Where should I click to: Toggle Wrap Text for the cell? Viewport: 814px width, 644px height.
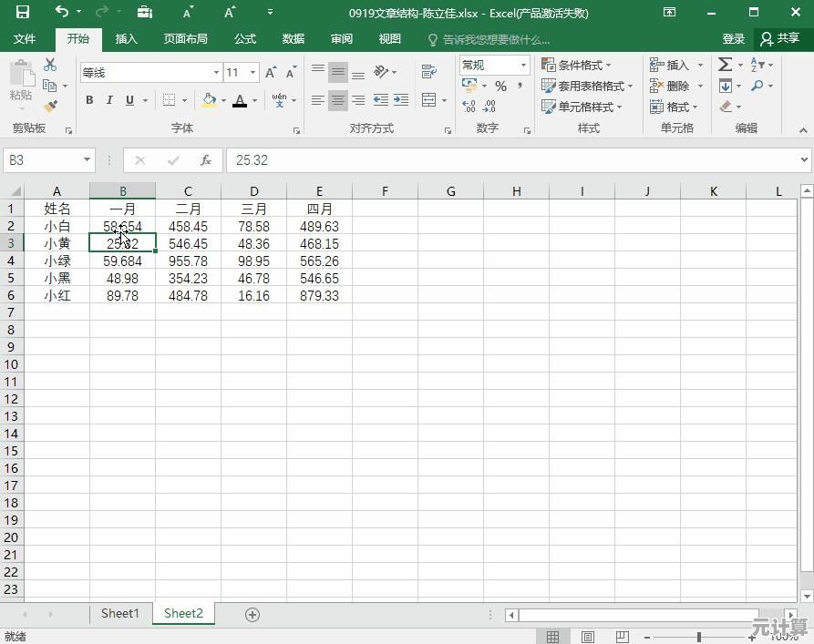(x=428, y=72)
